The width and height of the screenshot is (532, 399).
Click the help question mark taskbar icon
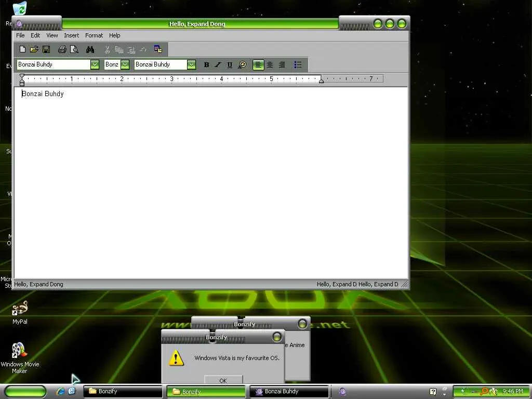(x=433, y=392)
